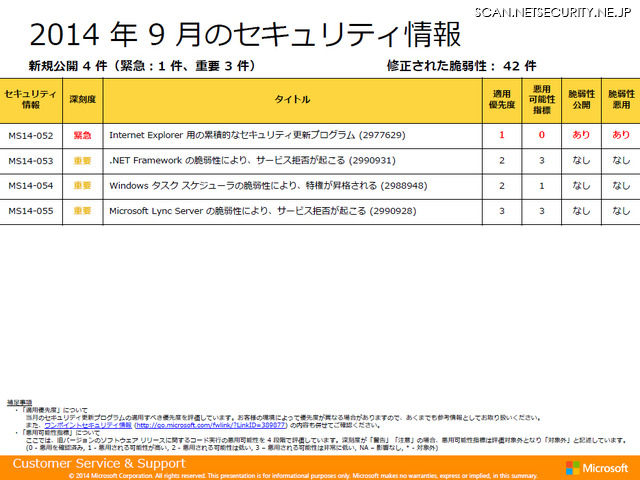This screenshot has width=640, height=480.
Task: Click the 悪用可能性指標 column header
Action: (x=541, y=100)
